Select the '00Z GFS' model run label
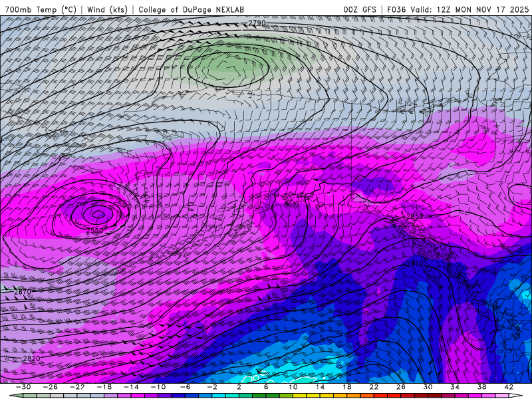 coord(360,9)
